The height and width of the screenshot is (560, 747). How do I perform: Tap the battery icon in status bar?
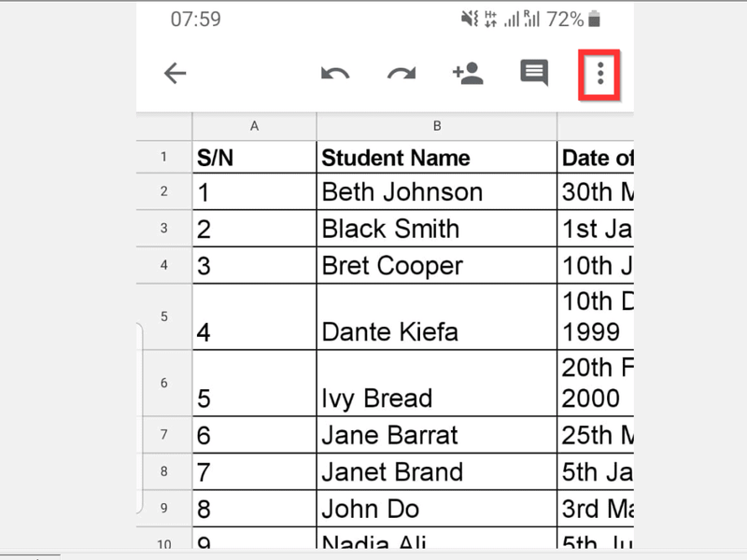(x=594, y=20)
